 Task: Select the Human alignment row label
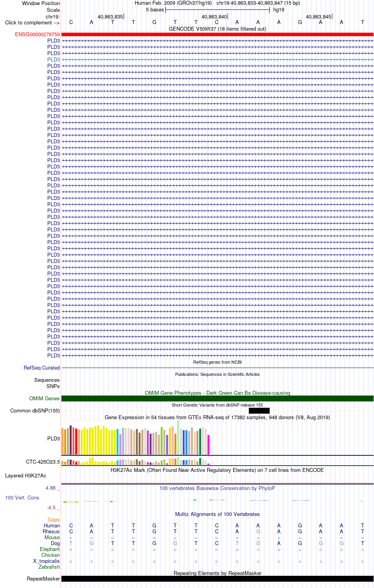52,526
